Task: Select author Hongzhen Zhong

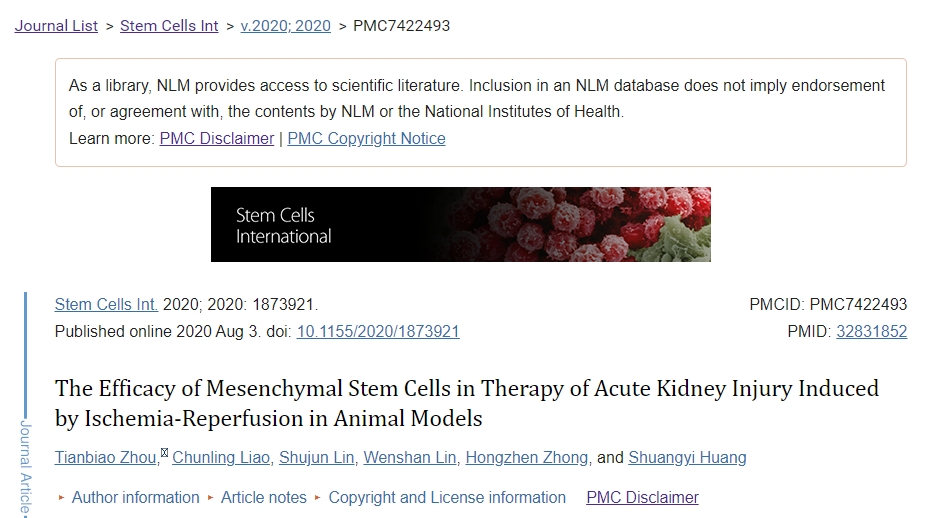Action: pyautogui.click(x=528, y=458)
